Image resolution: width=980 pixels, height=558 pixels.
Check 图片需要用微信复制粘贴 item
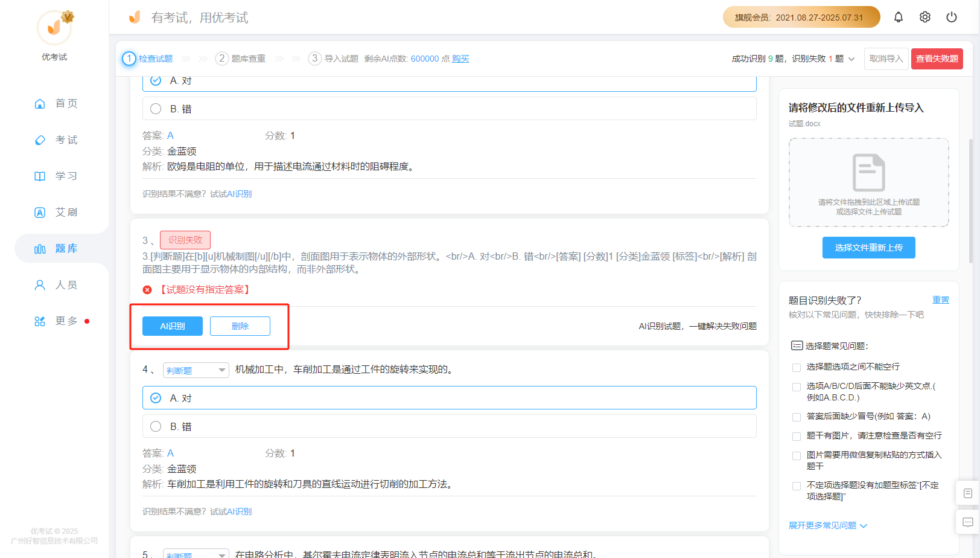coord(797,455)
